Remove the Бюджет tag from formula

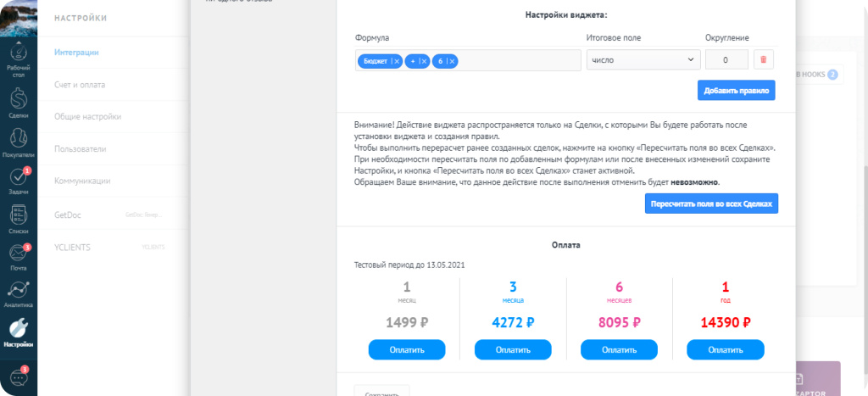coord(396,61)
